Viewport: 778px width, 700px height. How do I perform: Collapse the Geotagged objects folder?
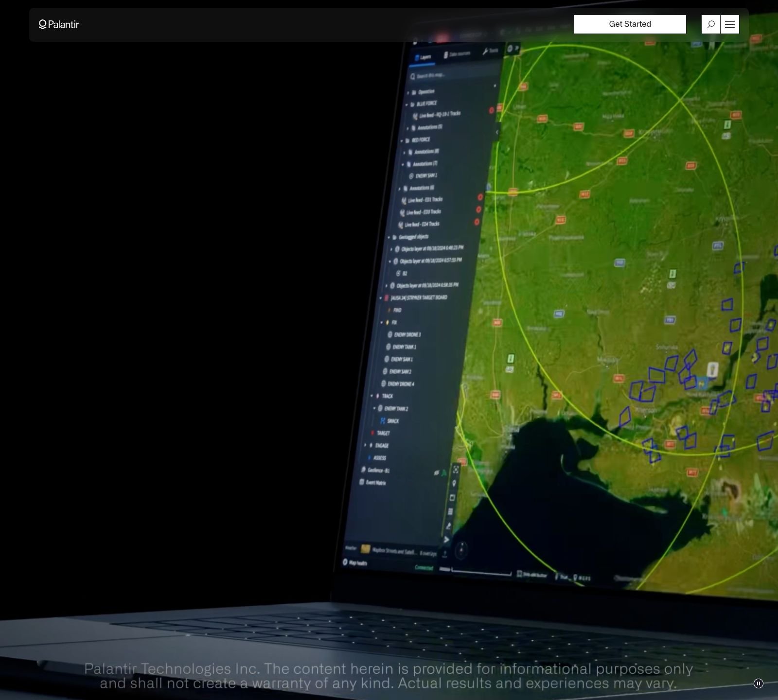[389, 237]
